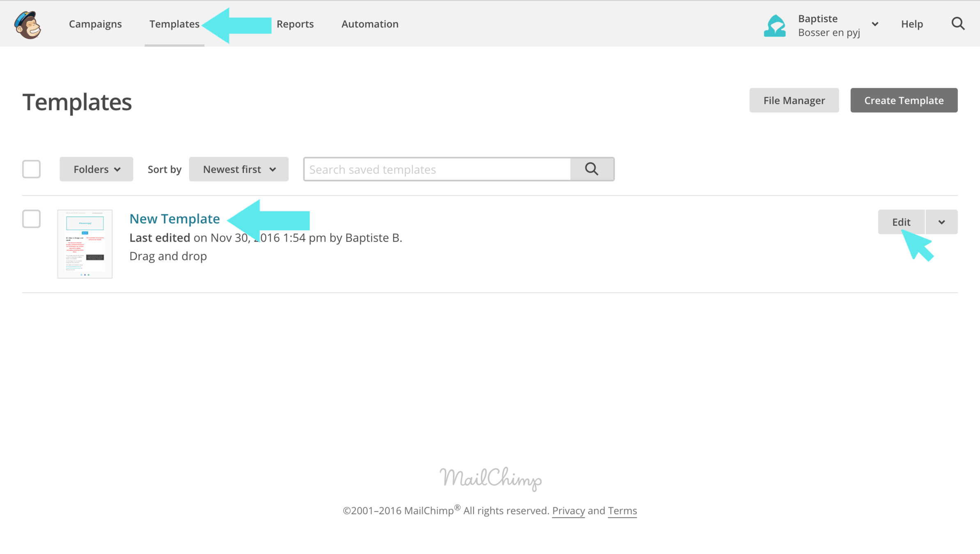Expand the arrow next to Edit
The width and height of the screenshot is (980, 554).
tap(941, 222)
